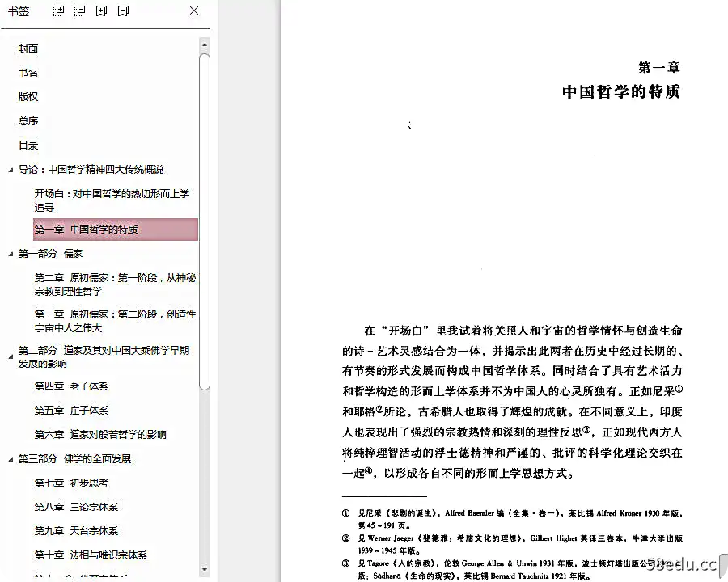
Task: Jump to 第六章 道家对般若哲学的影响
Action: tap(100, 434)
